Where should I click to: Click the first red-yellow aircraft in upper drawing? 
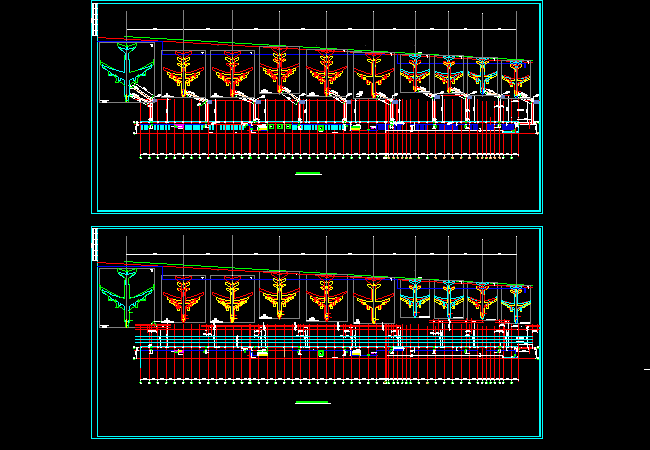pos(183,74)
